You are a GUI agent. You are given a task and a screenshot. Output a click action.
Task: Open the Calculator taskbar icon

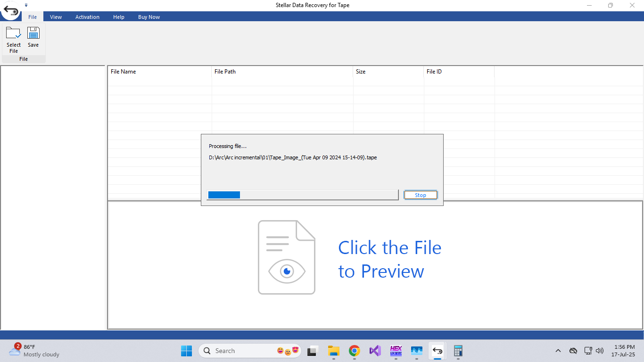point(458,351)
